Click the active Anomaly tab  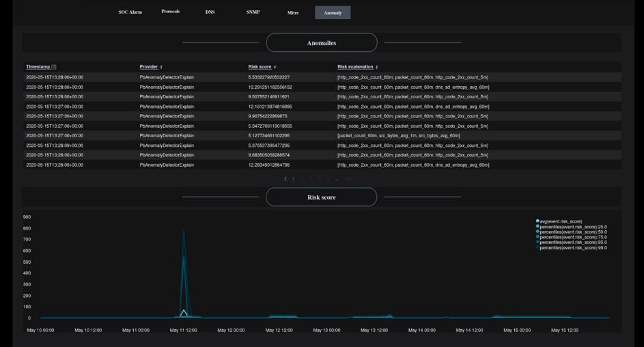pos(333,12)
